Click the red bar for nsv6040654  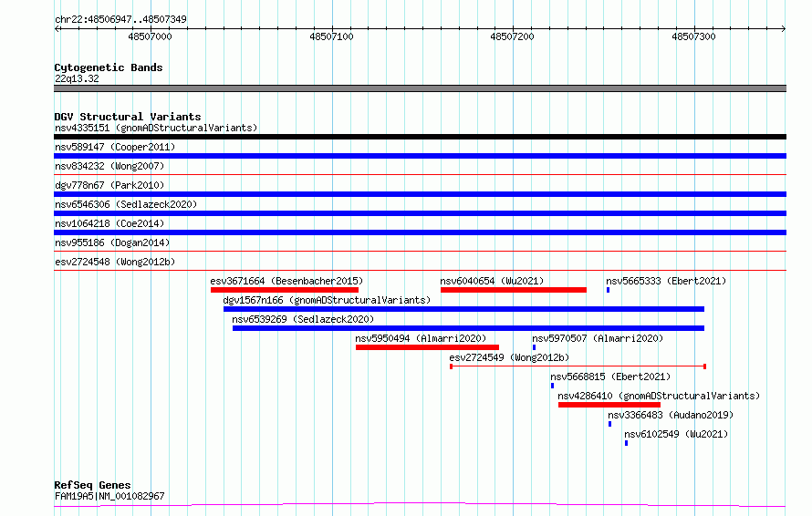(513, 290)
